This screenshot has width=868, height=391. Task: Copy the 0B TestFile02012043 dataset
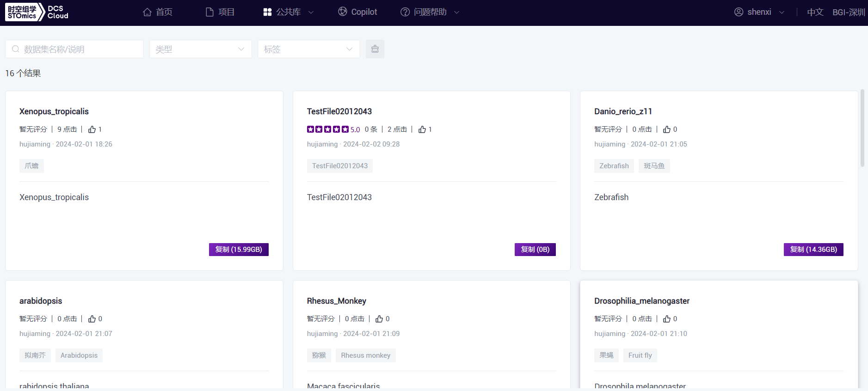(535, 250)
